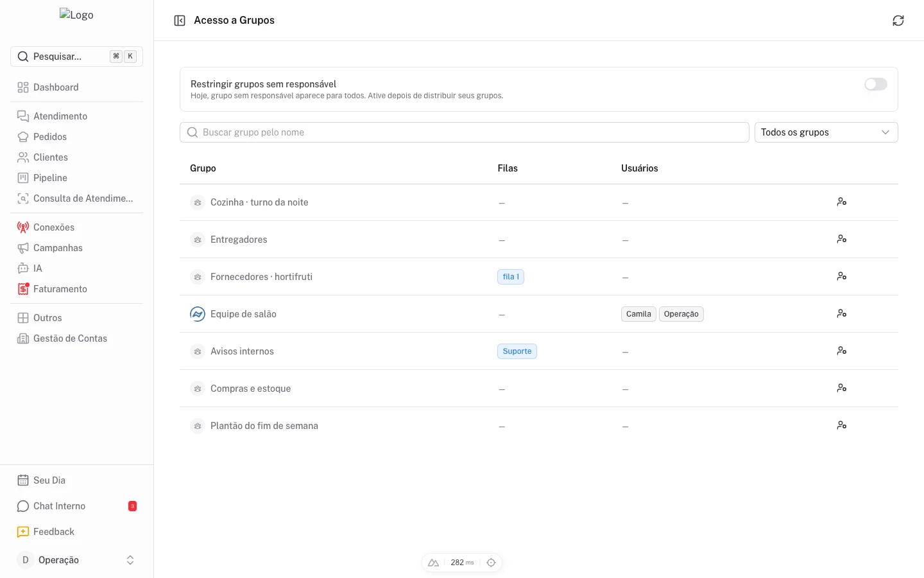Open Consulta de Atendimento item
Image resolution: width=924 pixels, height=578 pixels.
(x=77, y=198)
